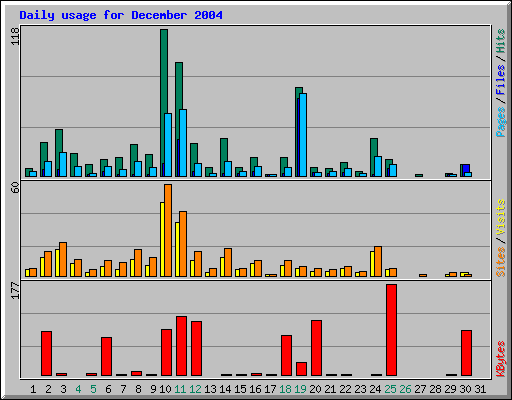Select the short red KBytes bar for day 19
This screenshot has width=512, height=400.
[301, 369]
